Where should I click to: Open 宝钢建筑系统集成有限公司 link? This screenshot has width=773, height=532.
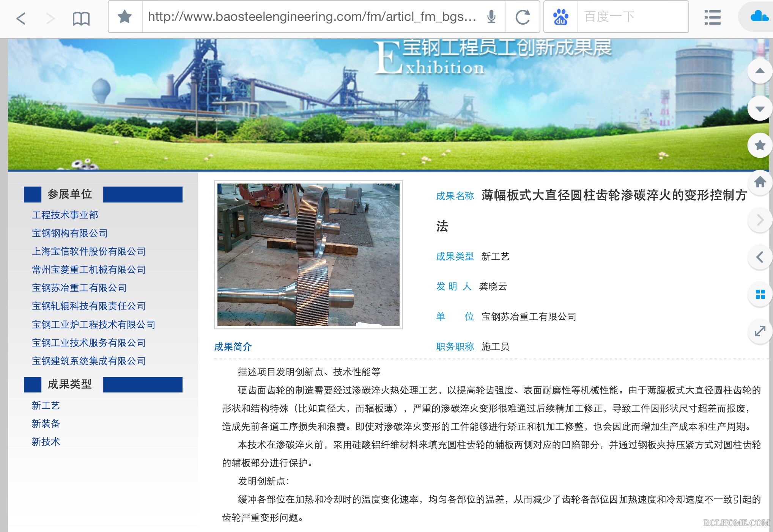89,361
